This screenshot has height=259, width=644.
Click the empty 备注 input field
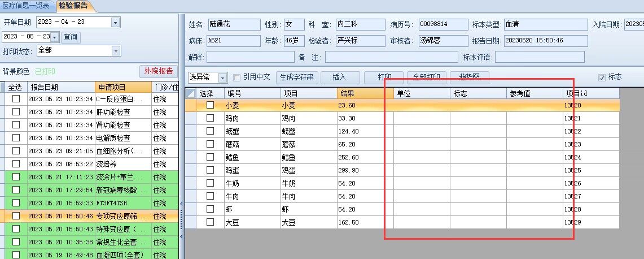pos(391,57)
